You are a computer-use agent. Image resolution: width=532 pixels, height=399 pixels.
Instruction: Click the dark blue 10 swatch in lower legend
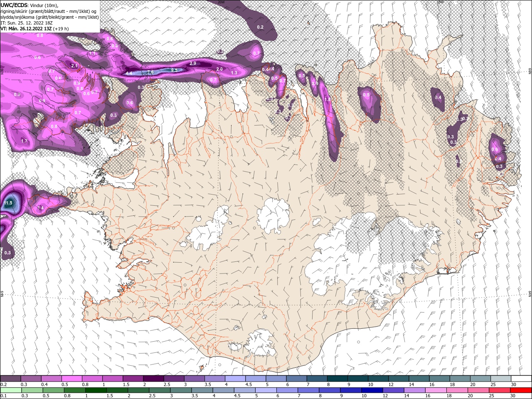372,390
